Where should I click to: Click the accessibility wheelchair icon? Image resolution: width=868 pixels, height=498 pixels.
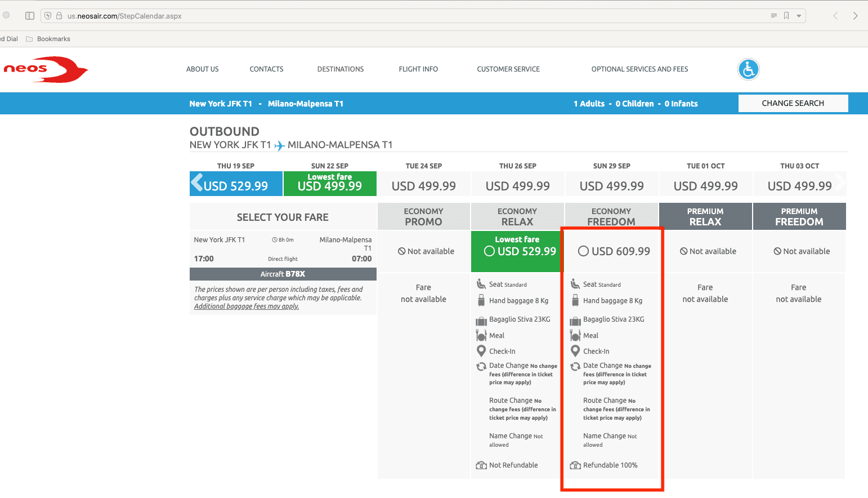pos(748,69)
